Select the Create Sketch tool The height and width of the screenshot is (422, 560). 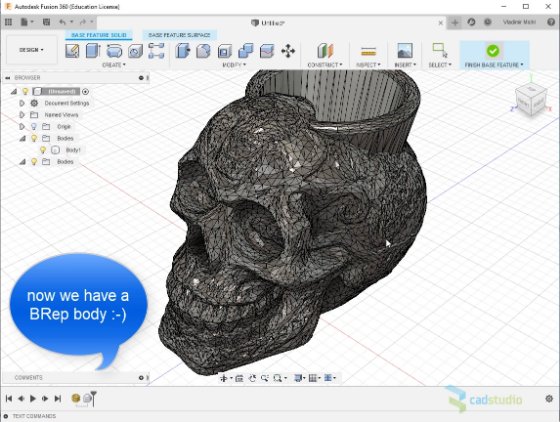pos(72,51)
